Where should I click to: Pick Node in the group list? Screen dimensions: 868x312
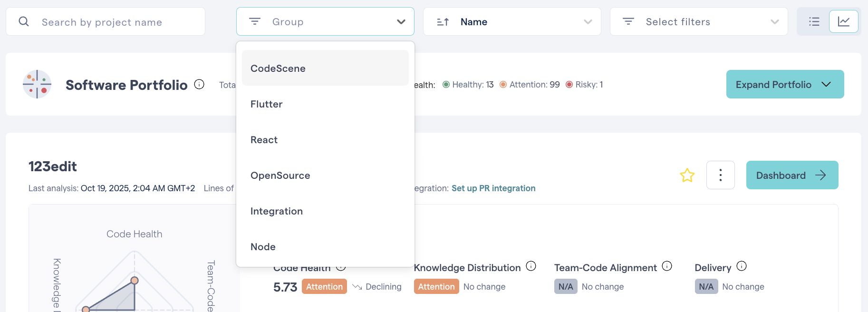325,246
